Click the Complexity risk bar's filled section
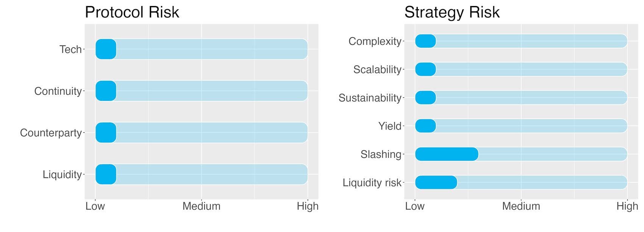 point(425,41)
